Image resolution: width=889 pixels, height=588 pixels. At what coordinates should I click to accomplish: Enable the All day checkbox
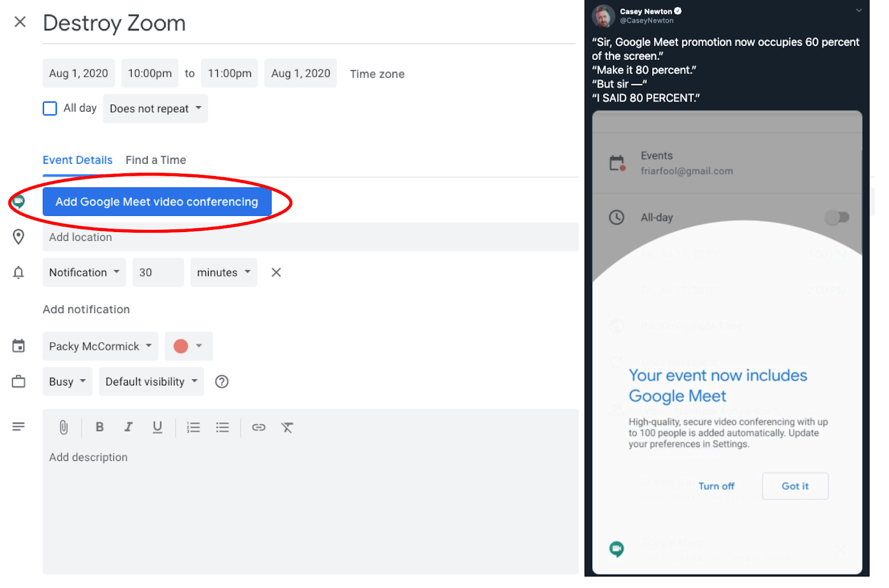(50, 108)
